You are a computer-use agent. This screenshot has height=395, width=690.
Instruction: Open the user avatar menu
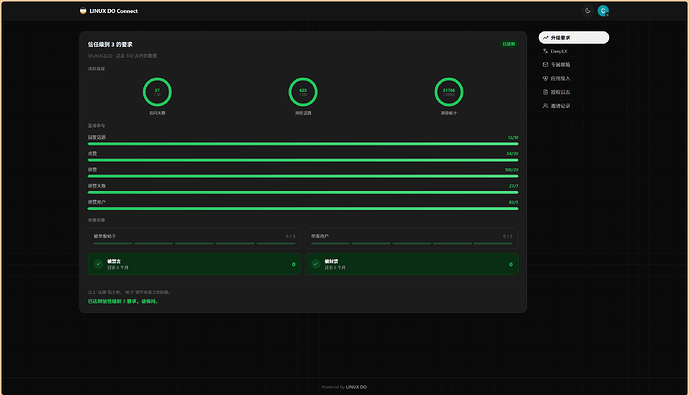tap(603, 11)
